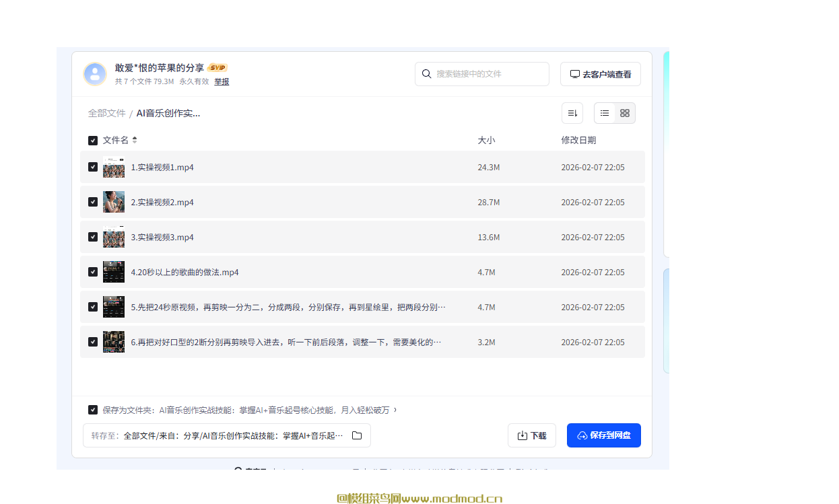The height and width of the screenshot is (504, 839).
Task: Click the AI音乐创作实… breadcrumb item
Action: 168,113
